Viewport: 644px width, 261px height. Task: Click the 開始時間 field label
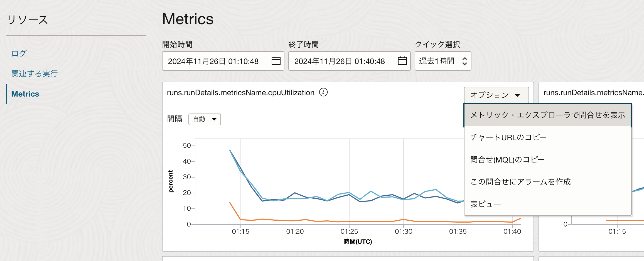(x=177, y=45)
